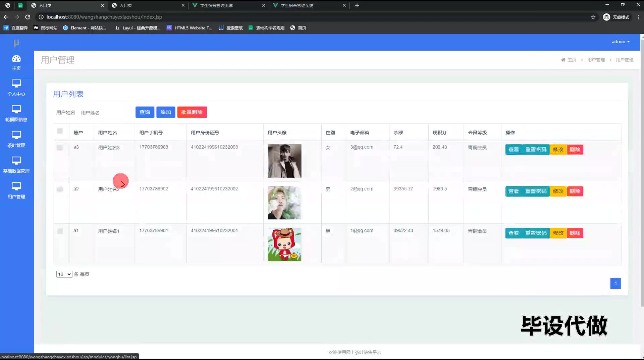
Task: Open 基础数据管理 sidebar icon
Action: coord(16,161)
